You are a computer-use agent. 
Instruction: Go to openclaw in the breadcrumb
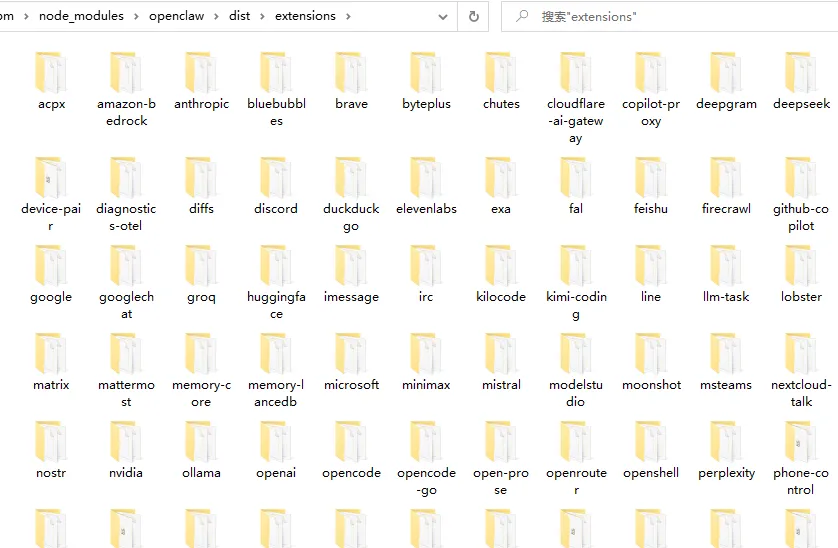(176, 16)
